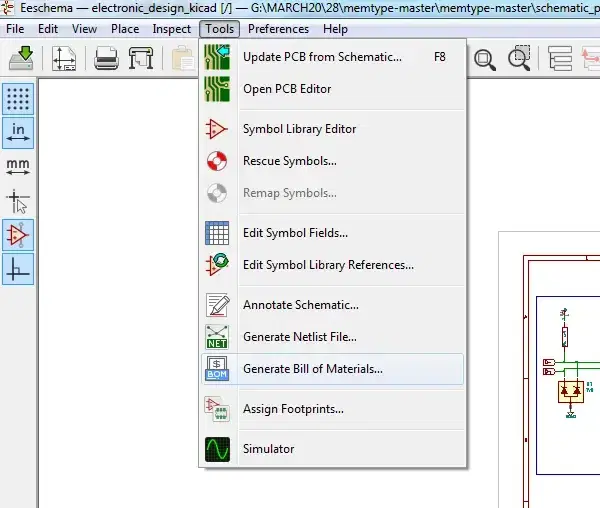The image size is (600, 508).
Task: Launch Simulator entry
Action: (x=332, y=449)
